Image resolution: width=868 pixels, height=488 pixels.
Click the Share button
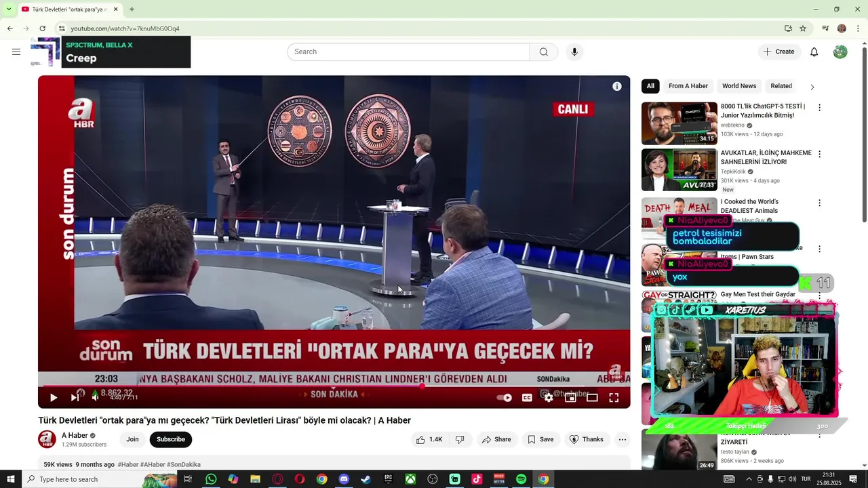pos(496,439)
